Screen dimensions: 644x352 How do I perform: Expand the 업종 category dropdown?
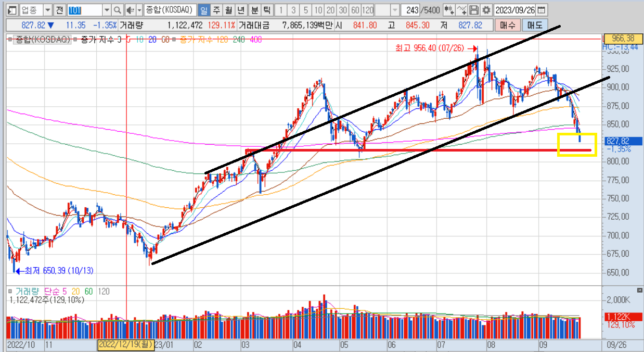pos(47,10)
